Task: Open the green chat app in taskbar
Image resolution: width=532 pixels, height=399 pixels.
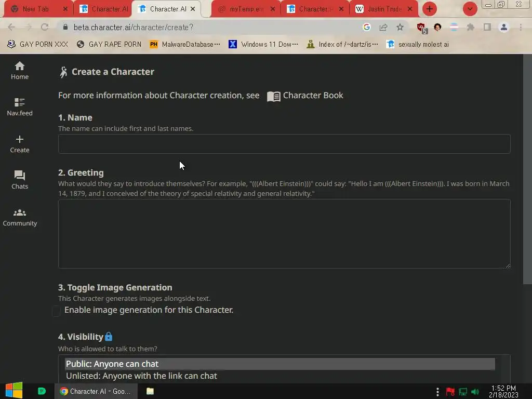Action: 42,391
